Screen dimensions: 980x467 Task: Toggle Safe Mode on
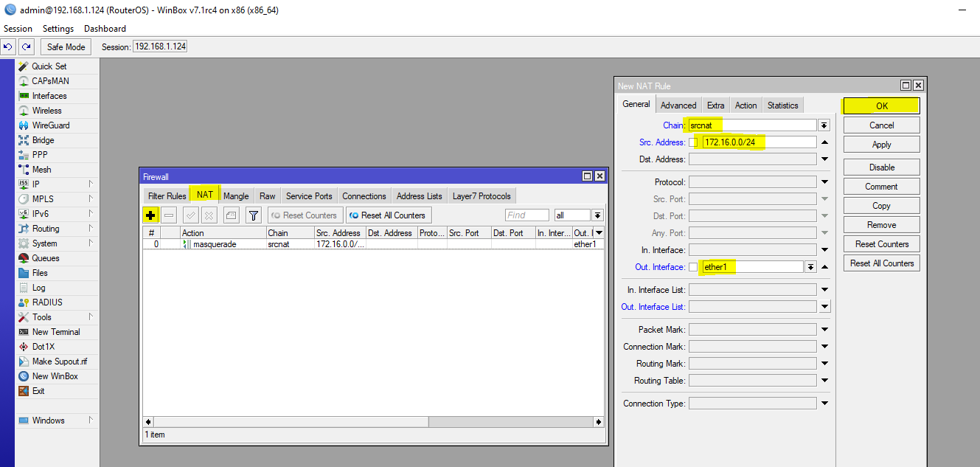point(66,46)
